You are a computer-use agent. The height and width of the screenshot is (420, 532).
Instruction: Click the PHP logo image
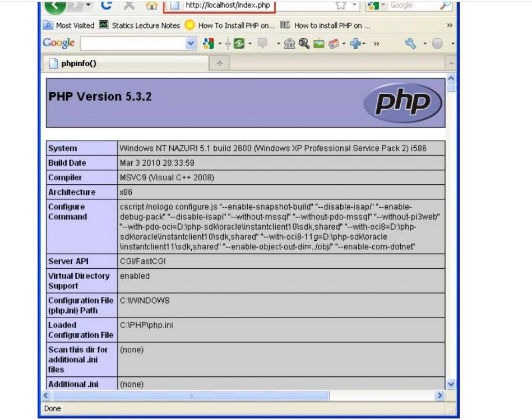pos(403,102)
